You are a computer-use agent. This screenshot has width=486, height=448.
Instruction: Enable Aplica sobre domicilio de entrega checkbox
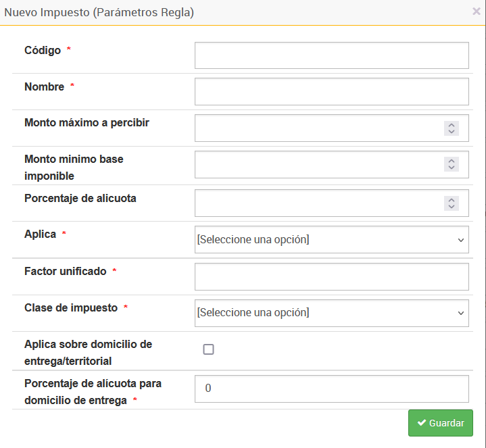[209, 349]
